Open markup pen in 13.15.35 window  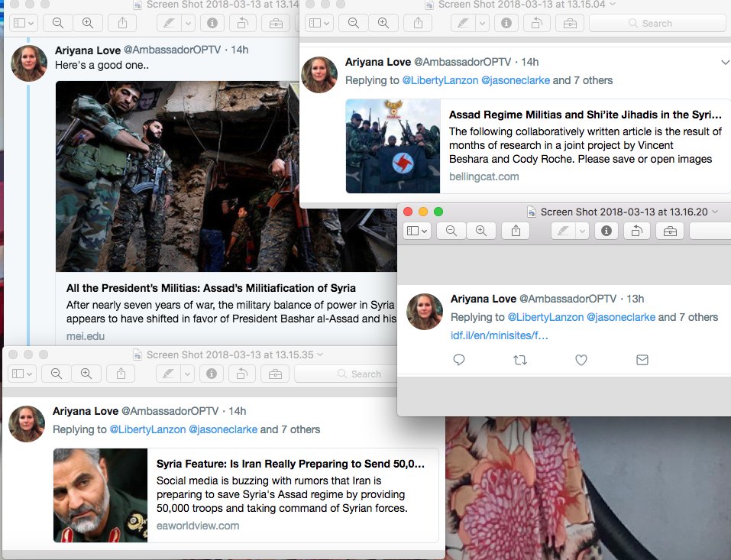(168, 374)
